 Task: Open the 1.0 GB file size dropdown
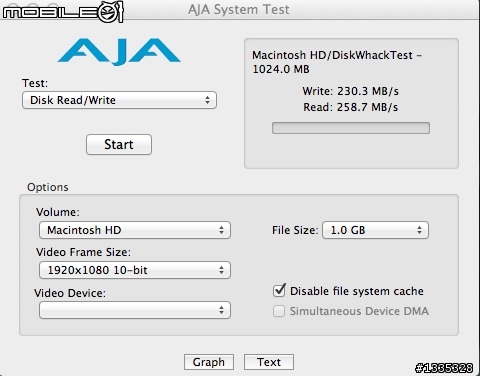tap(375, 230)
